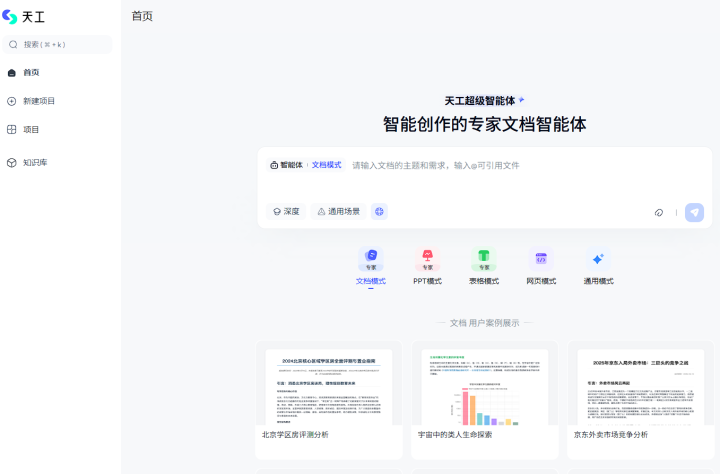Open the search box in sidebar
Viewport: 720px width, 474px height.
point(57,44)
